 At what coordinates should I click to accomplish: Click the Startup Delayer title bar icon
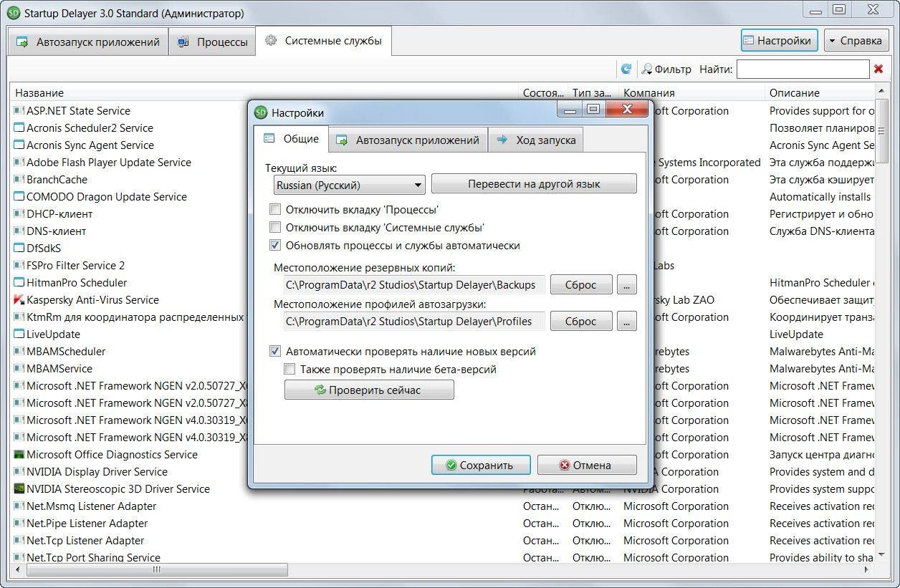(13, 13)
